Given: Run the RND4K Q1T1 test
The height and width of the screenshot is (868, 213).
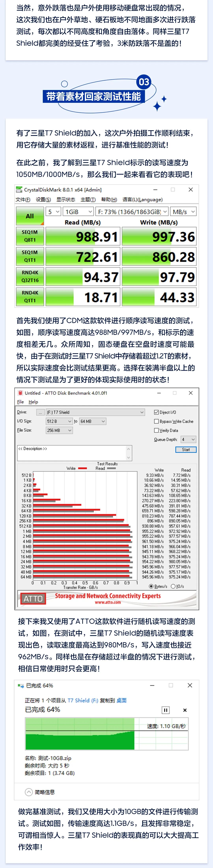Looking at the screenshot, I should [x=30, y=296].
